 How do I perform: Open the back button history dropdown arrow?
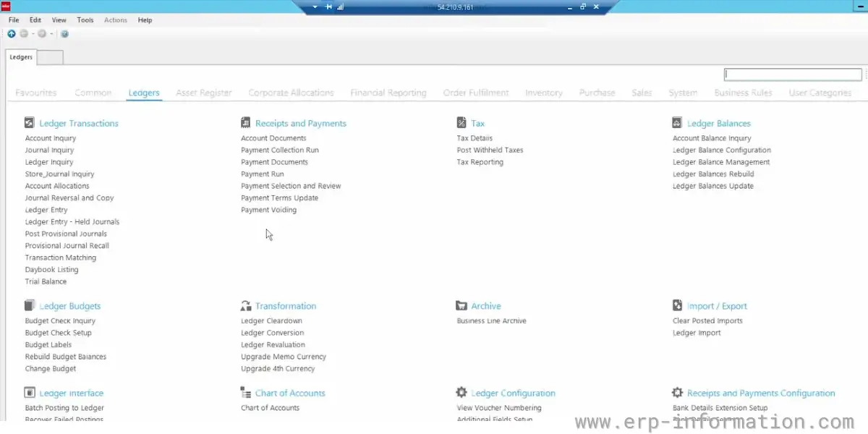click(x=33, y=34)
